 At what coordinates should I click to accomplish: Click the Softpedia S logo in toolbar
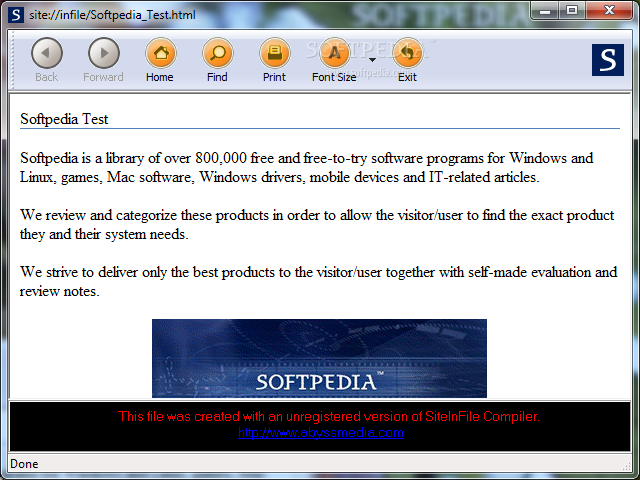point(608,60)
